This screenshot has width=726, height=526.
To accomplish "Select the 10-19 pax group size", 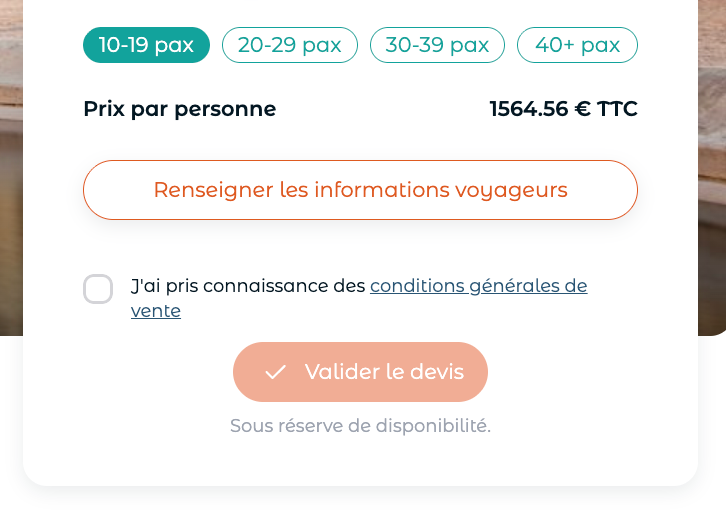I will click(146, 45).
